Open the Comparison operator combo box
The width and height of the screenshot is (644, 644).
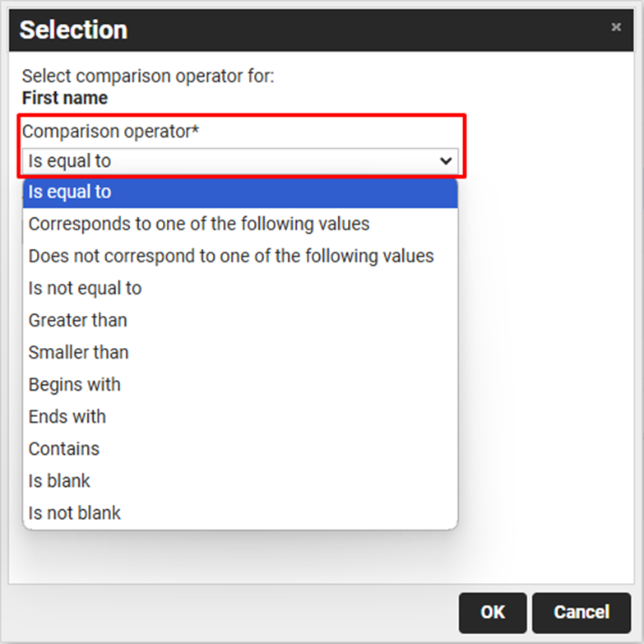coord(239,160)
